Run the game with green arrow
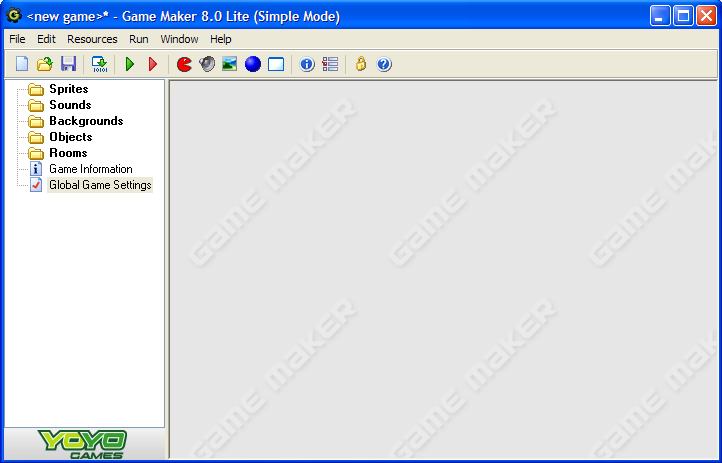Viewport: 722px width, 463px height. click(x=130, y=64)
